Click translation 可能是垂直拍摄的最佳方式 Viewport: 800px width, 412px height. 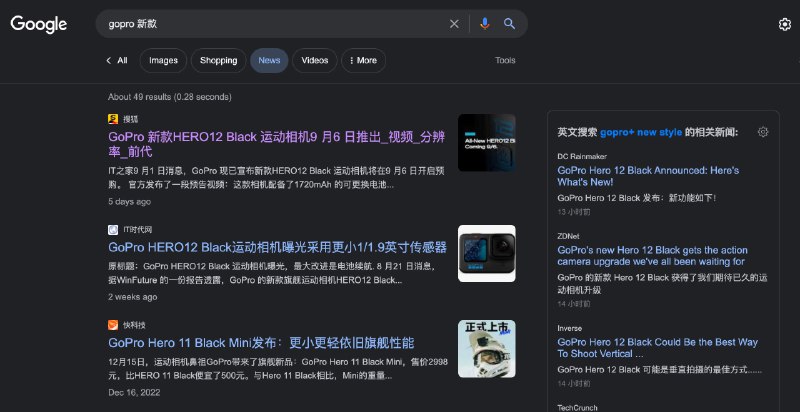(x=660, y=370)
